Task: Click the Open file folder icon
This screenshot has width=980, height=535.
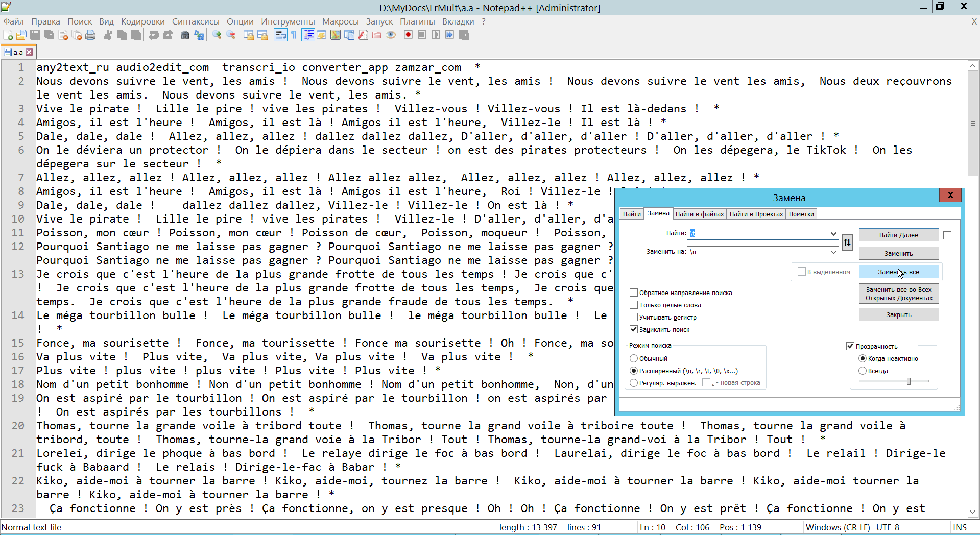Action: click(x=21, y=35)
